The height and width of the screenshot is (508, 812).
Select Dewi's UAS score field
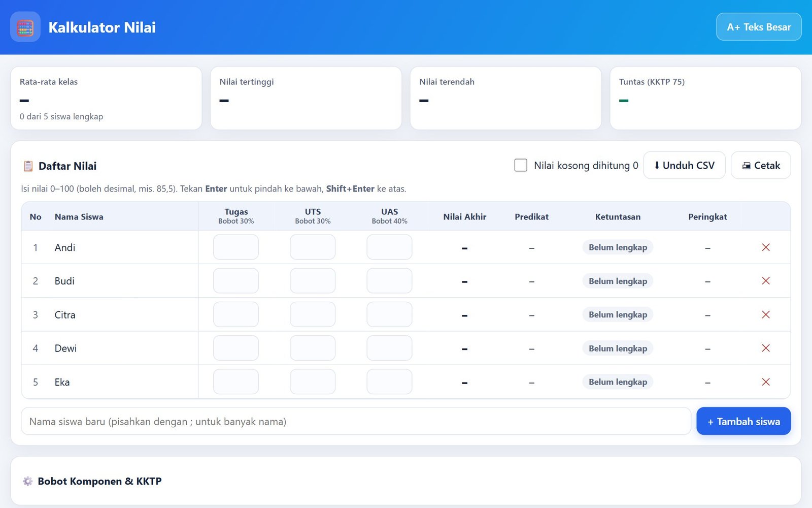(x=389, y=348)
